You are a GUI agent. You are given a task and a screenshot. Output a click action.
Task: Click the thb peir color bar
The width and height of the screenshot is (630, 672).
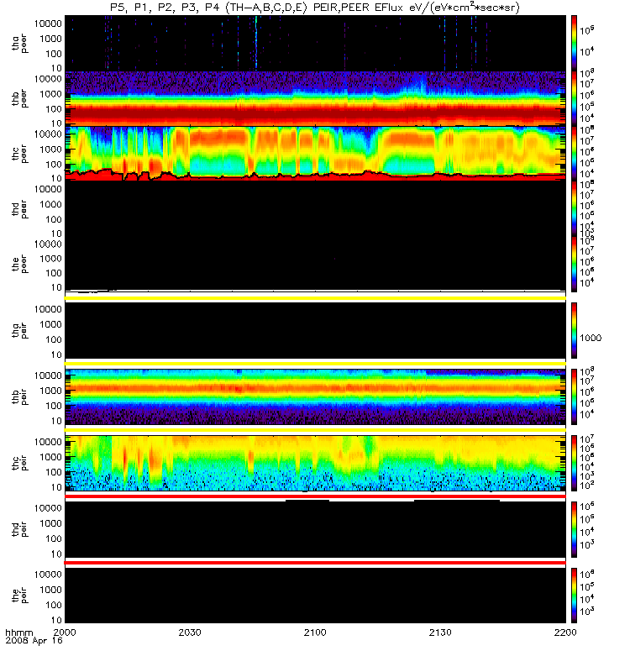pyautogui.click(x=574, y=396)
